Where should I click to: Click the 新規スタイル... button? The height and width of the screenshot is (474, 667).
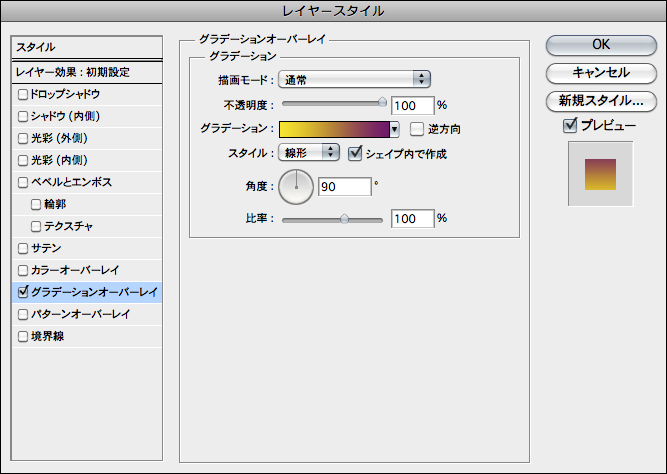pos(601,100)
